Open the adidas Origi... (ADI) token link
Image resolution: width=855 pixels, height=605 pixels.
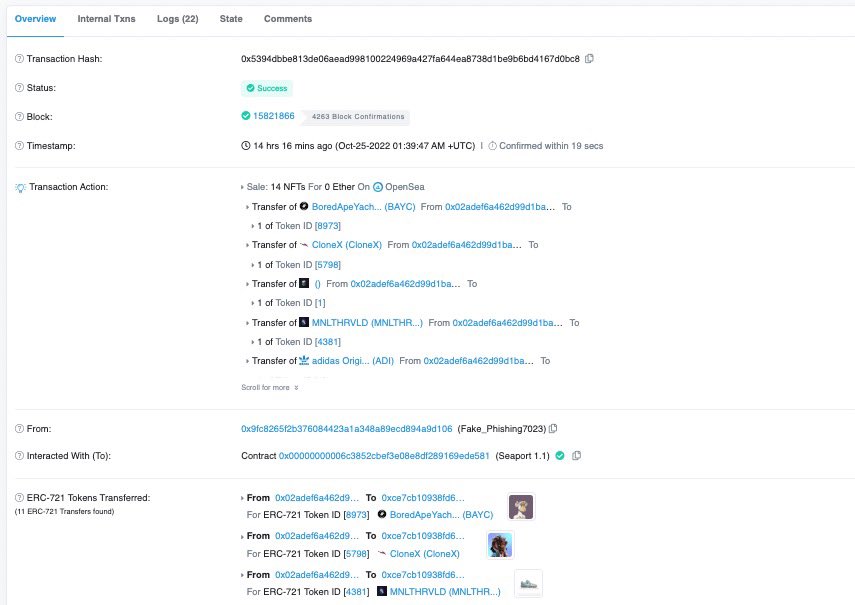353,361
